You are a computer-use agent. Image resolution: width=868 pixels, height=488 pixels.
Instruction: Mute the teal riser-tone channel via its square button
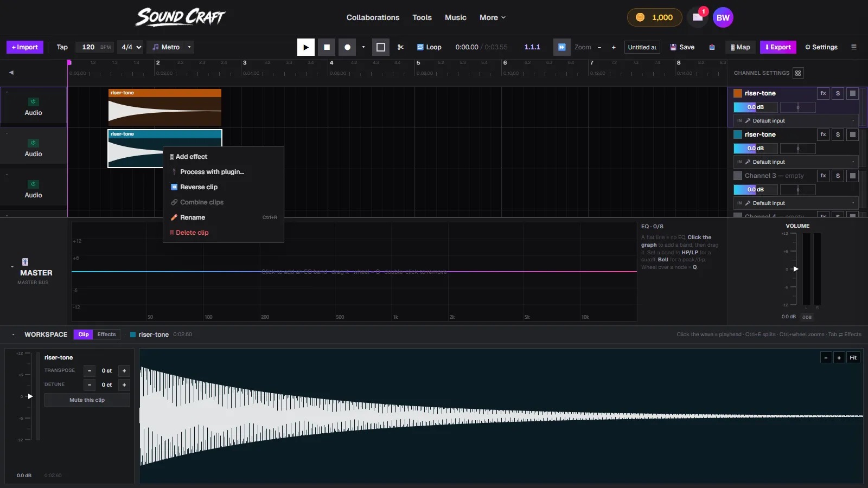pos(853,134)
